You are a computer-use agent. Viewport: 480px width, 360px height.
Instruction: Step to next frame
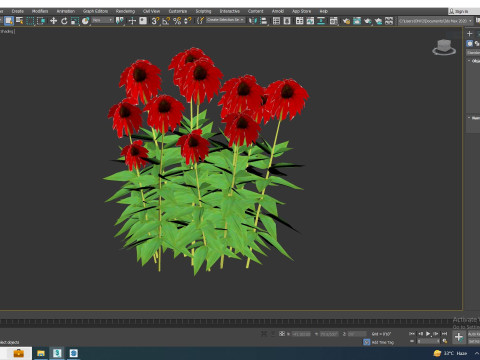click(436, 333)
